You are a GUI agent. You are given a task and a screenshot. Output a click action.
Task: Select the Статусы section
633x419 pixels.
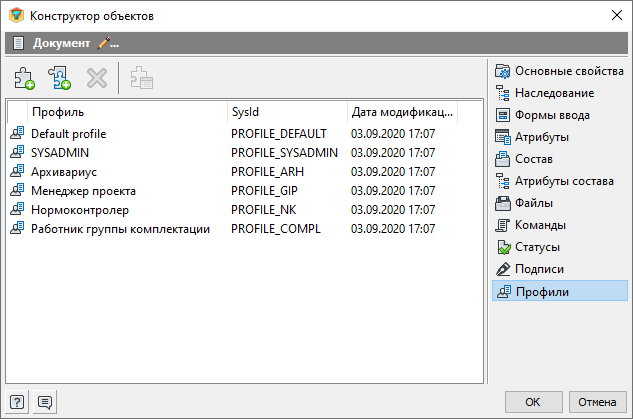528,247
